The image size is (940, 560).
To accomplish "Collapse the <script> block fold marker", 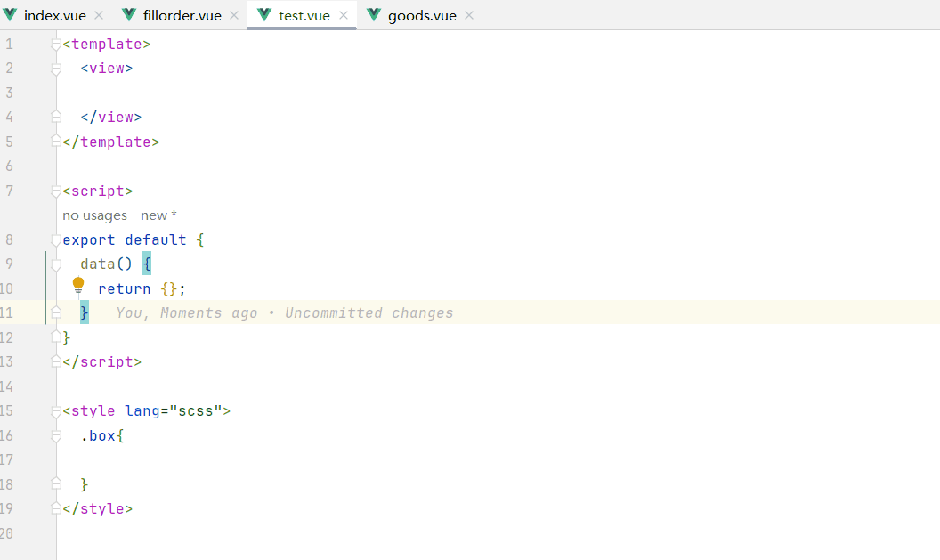I will [x=56, y=191].
